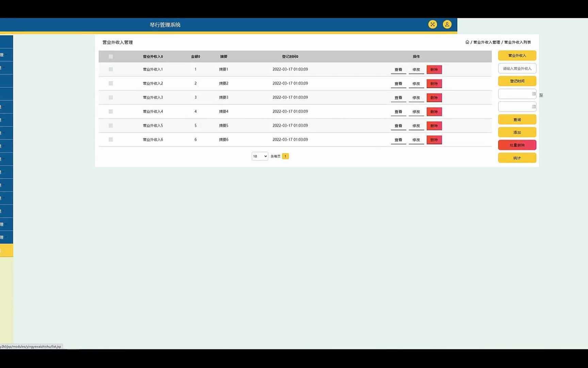Click the 摘要 column header

(224, 57)
